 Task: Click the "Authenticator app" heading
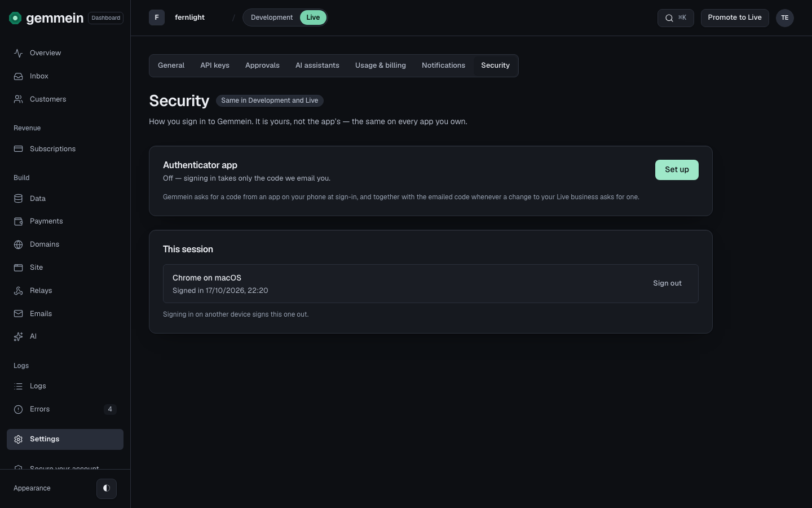coord(200,165)
